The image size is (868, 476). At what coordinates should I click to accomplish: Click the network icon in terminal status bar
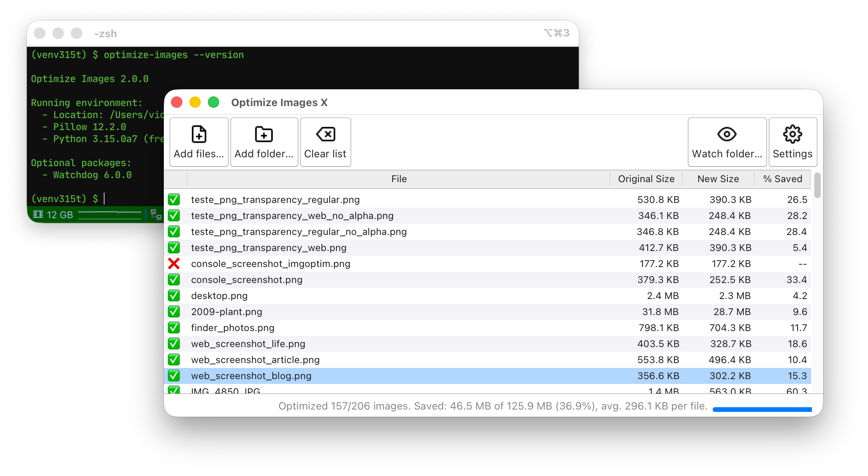click(x=156, y=215)
